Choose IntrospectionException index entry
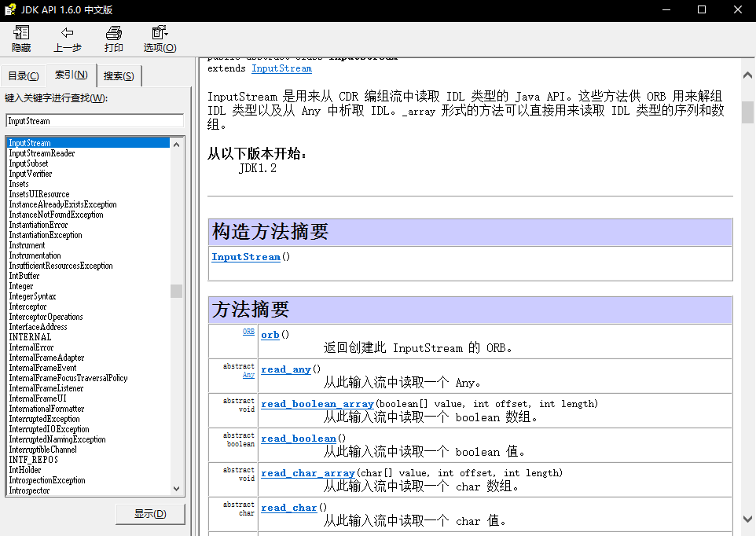Image resolution: width=756 pixels, height=536 pixels. 47,480
